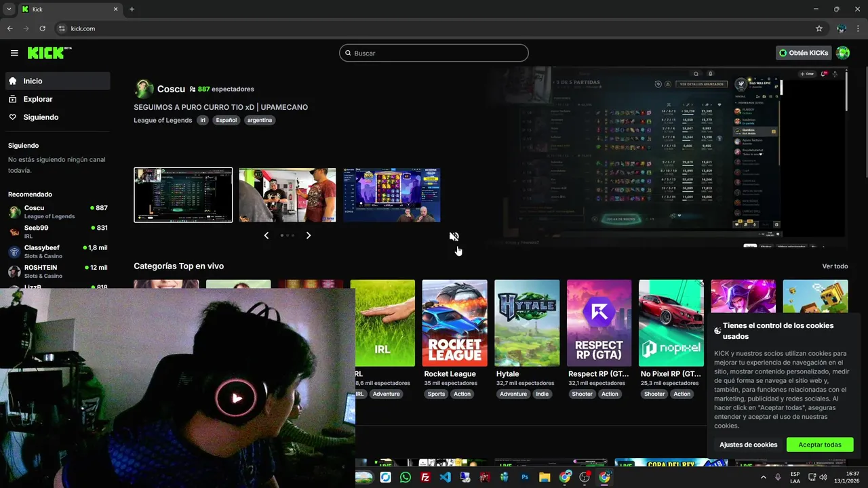Select Indie tag under Hytale
This screenshot has width=868, height=488.
point(542,394)
